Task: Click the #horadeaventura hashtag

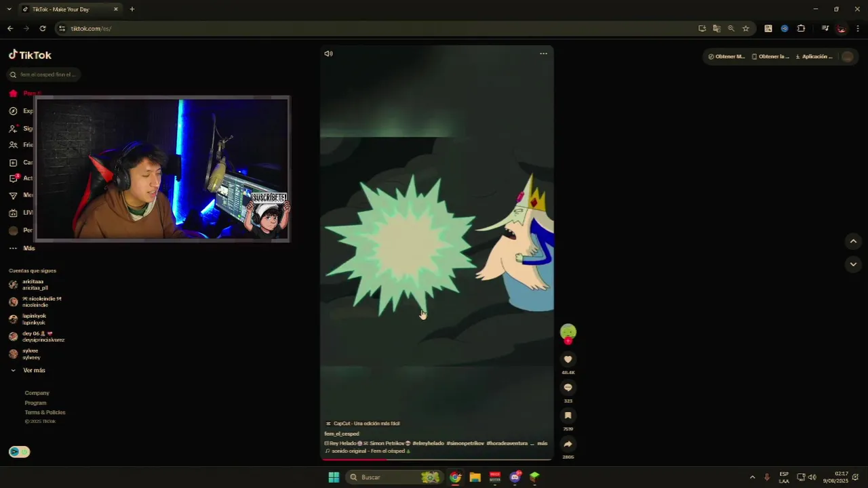Action: coord(507,443)
